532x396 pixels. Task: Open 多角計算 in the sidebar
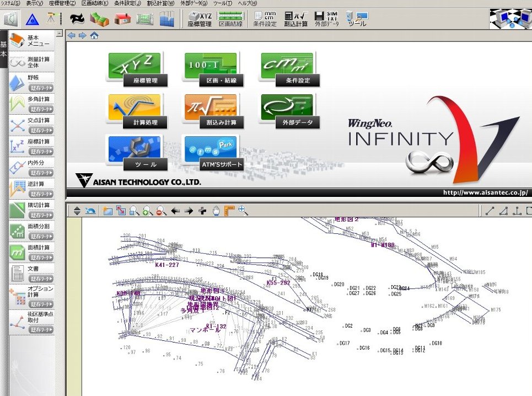[x=39, y=99]
